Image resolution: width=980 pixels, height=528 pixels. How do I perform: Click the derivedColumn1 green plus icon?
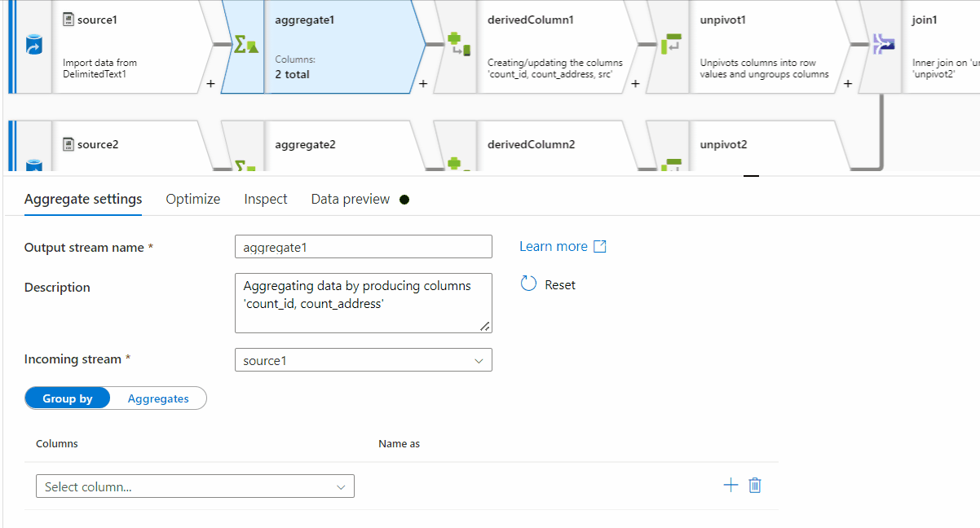455,44
